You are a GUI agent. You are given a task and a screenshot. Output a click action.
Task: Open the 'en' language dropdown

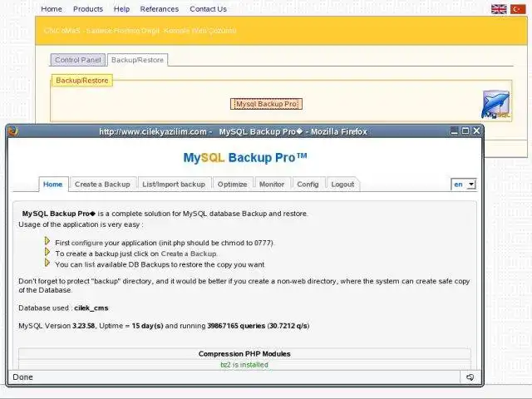(x=464, y=185)
